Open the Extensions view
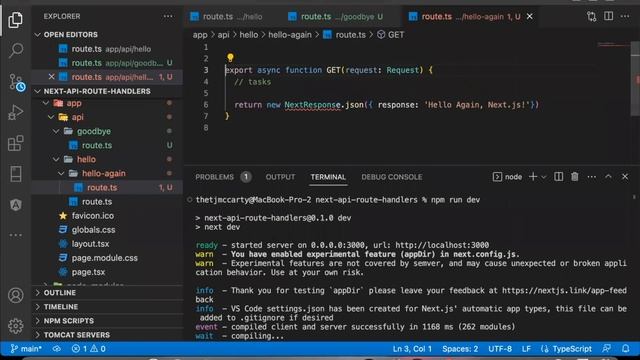Viewport: 640px width, 360px height. (x=16, y=143)
